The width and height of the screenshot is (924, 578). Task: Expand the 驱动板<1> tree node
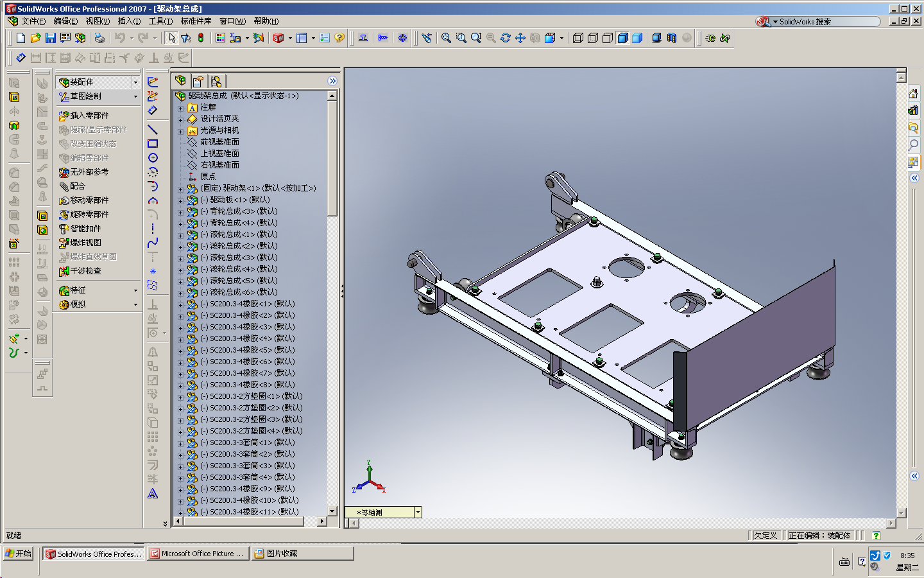point(181,200)
